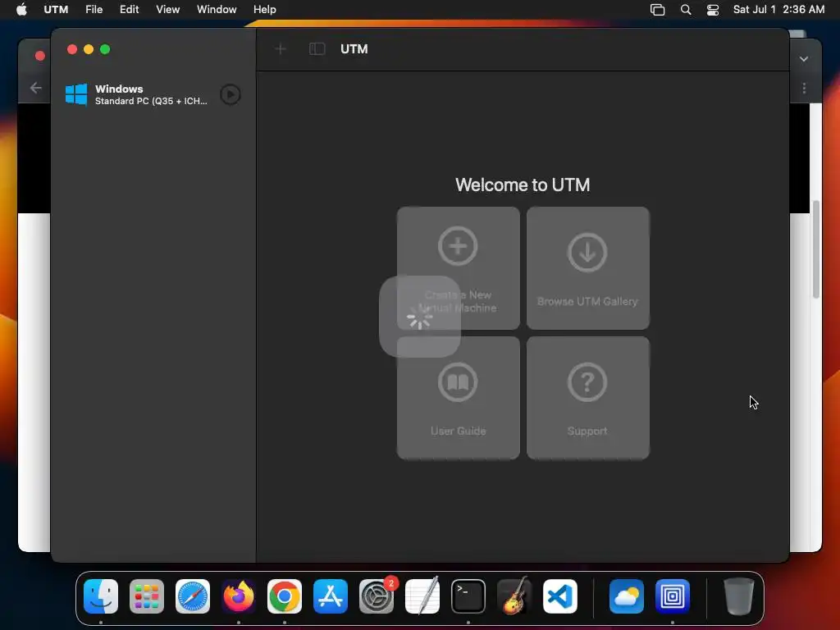840x630 pixels.
Task: Click Create a New Virtual Machine card
Action: [458, 268]
